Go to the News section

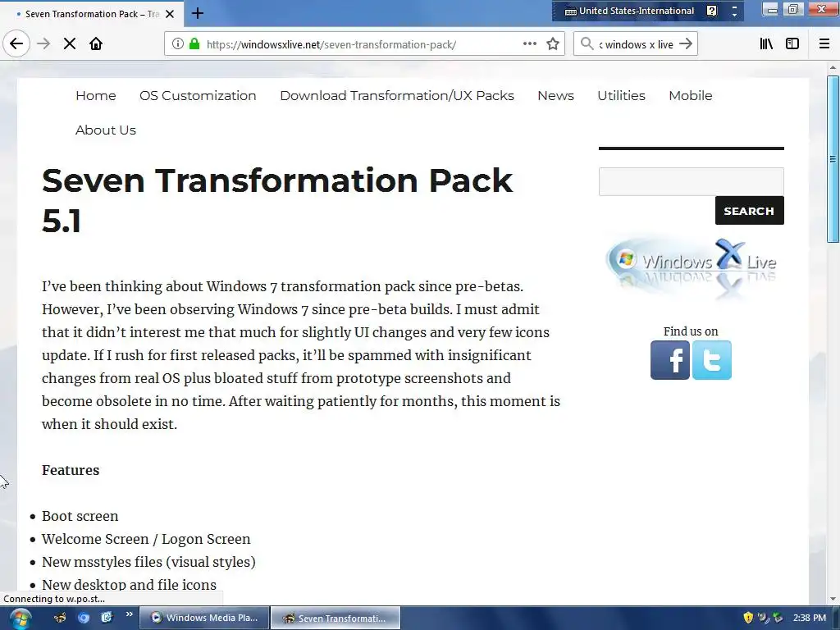555,96
